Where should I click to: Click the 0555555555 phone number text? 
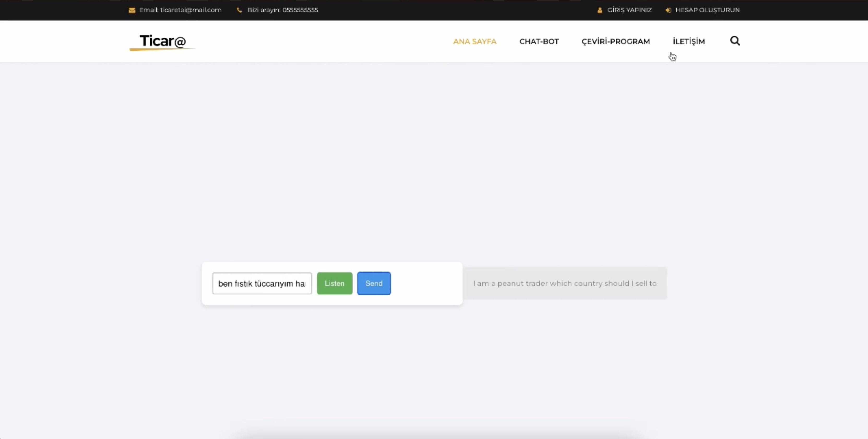(300, 10)
